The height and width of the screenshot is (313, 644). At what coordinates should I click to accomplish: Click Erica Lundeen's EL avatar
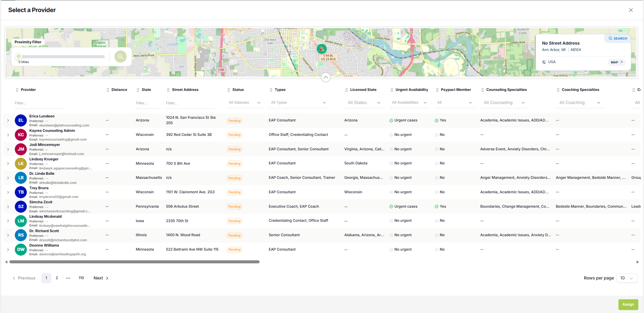pyautogui.click(x=21, y=120)
